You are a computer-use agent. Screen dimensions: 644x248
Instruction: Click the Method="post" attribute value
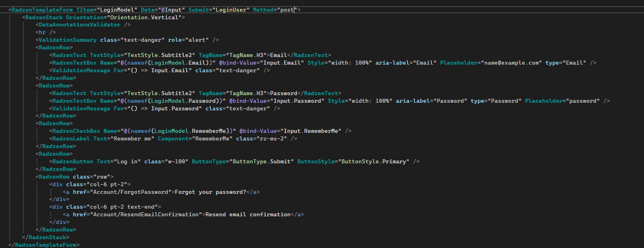point(287,10)
